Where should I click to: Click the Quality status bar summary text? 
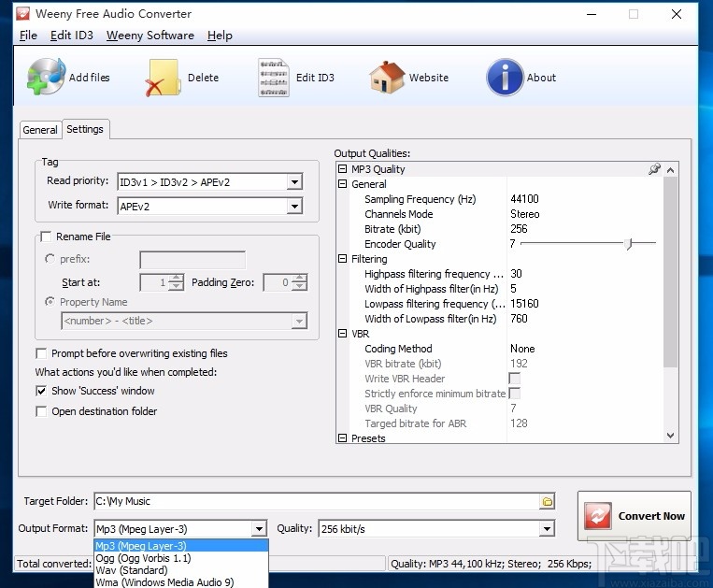tap(492, 564)
